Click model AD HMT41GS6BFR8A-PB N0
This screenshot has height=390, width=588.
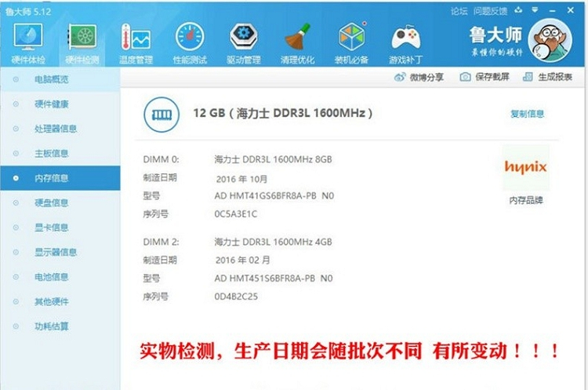(x=274, y=195)
